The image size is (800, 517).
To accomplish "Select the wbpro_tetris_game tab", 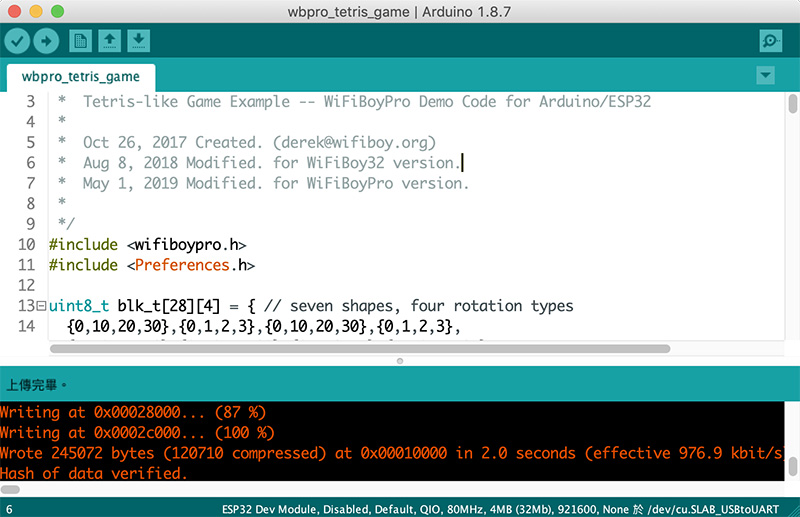I will pyautogui.click(x=81, y=76).
